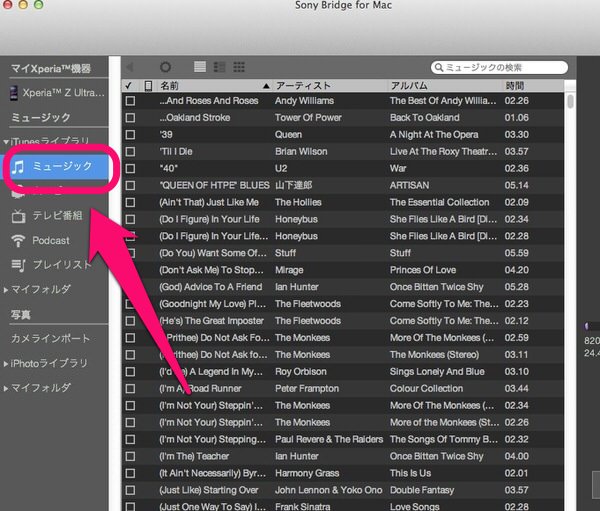Sort by 名前 column header

[169, 86]
